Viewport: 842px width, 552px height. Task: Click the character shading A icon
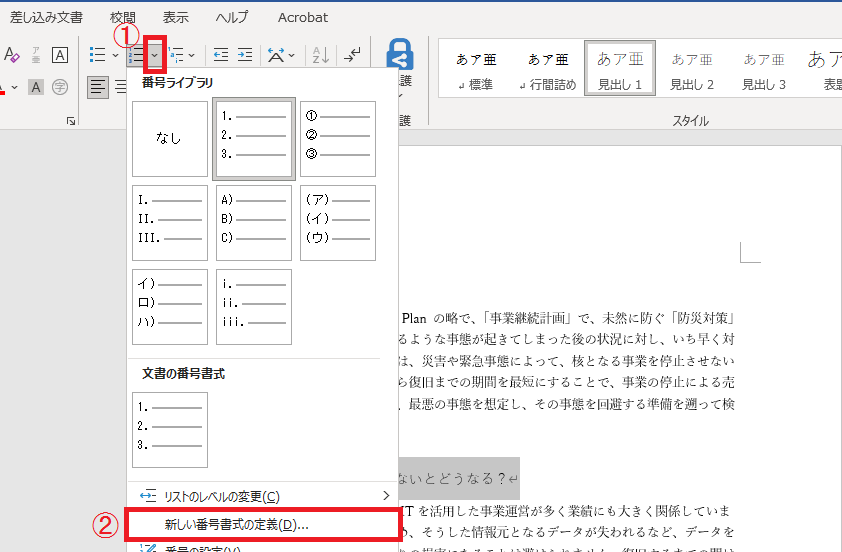[36, 86]
